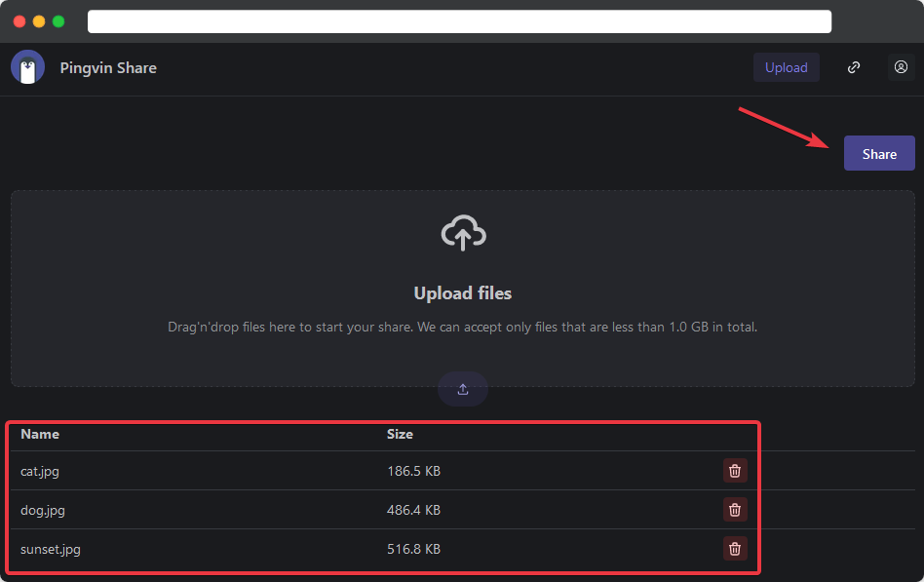Click the yellow minimize window button

[39, 21]
